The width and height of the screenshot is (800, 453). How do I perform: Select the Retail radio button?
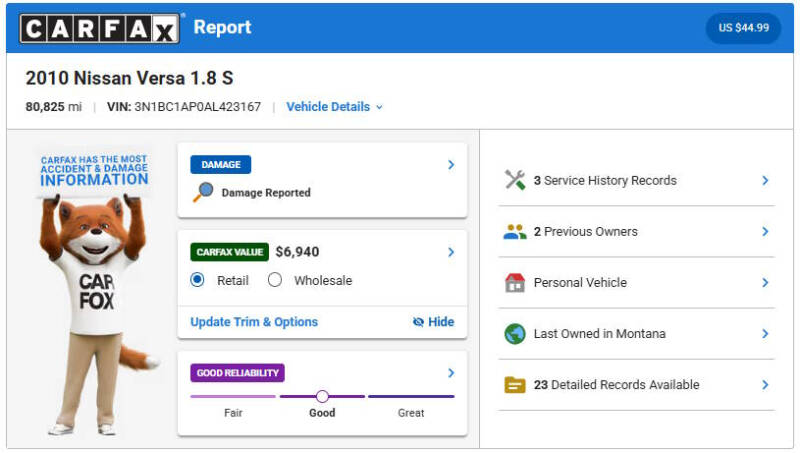click(x=197, y=280)
